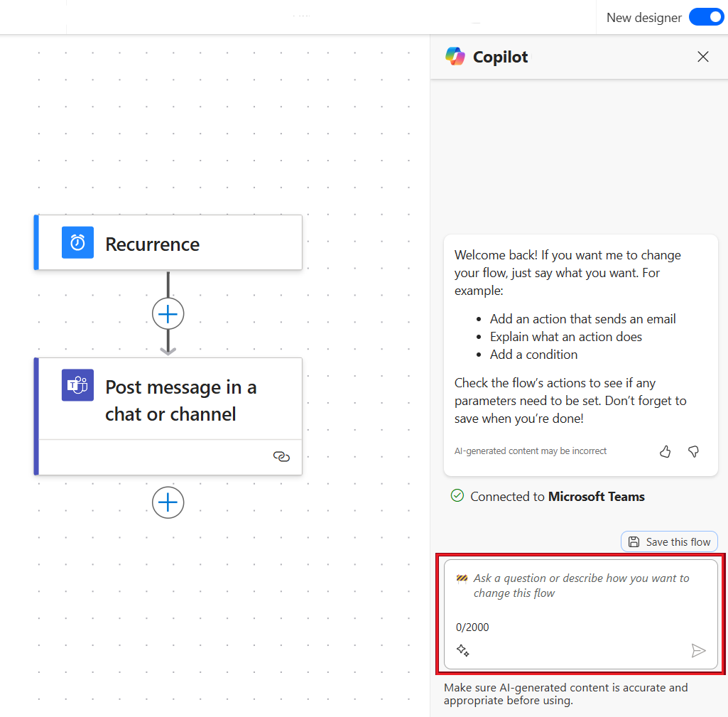The image size is (728, 717).
Task: Click the Microsoft Teams icon on the message action
Action: (x=77, y=384)
